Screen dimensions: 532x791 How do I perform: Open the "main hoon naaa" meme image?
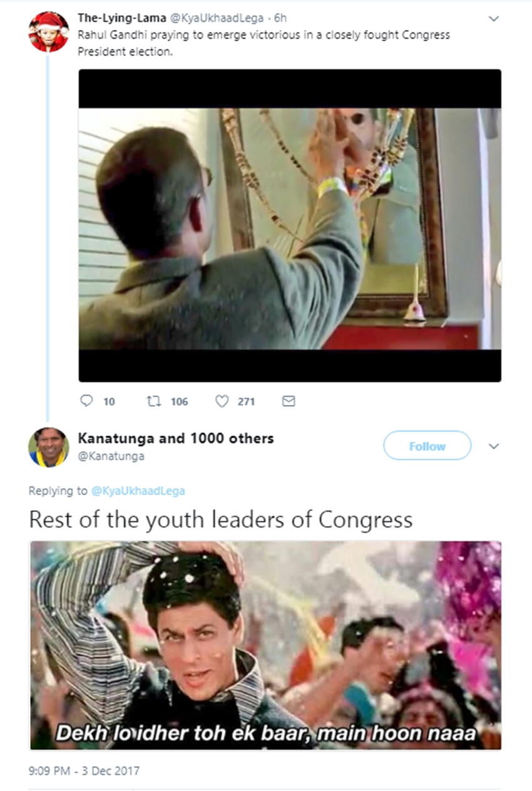tap(265, 645)
